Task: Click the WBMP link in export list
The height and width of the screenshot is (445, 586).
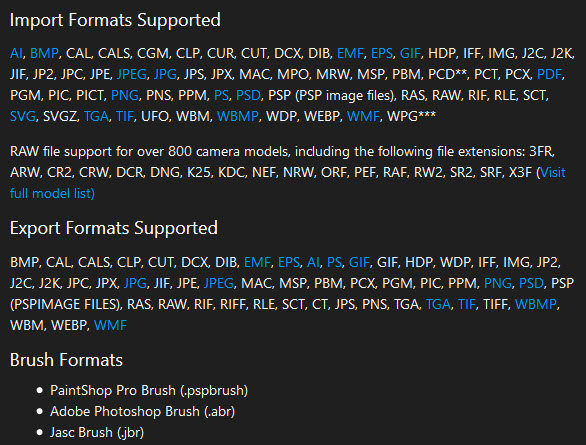Action: click(x=536, y=304)
